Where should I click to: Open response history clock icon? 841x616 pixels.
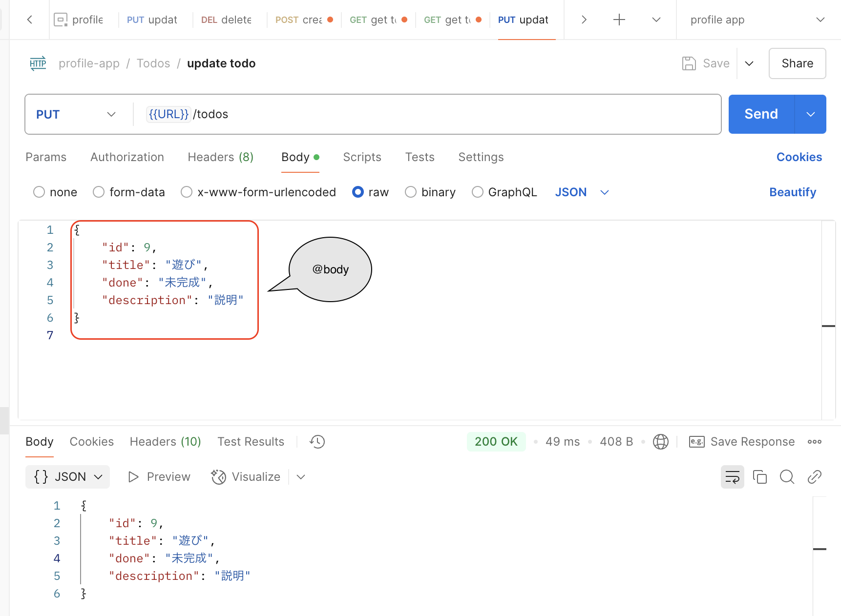pyautogui.click(x=317, y=442)
